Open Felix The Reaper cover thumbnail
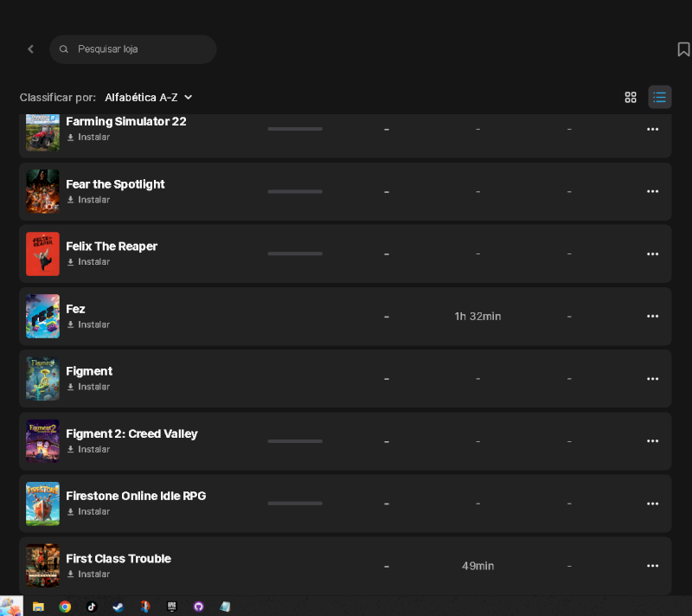 (42, 254)
